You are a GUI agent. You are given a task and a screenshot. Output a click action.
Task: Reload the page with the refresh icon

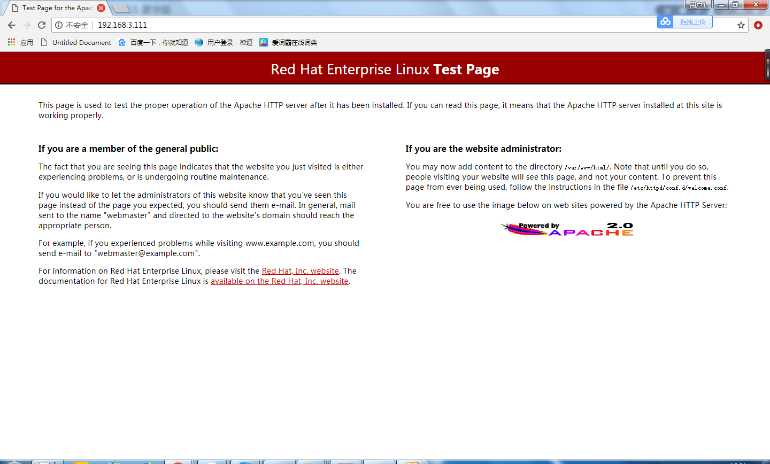coord(42,25)
